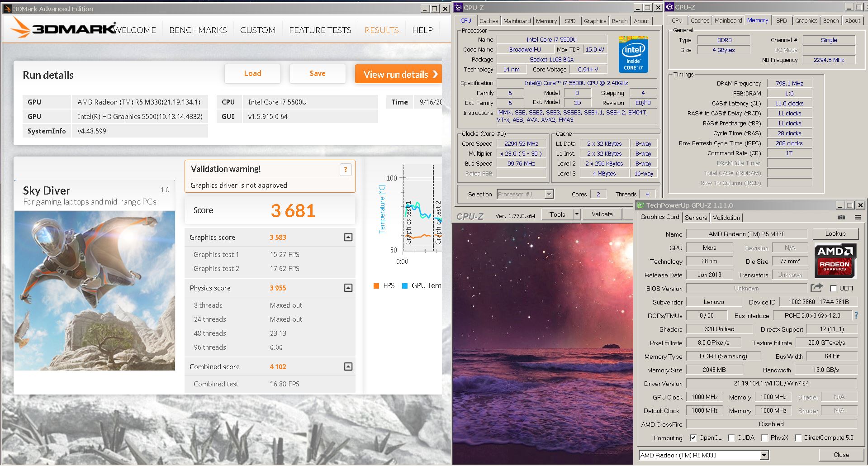Screen dimensions: 868x466
Task: Switch to Graphics tab in second CPU-Z window
Action: 806,20
